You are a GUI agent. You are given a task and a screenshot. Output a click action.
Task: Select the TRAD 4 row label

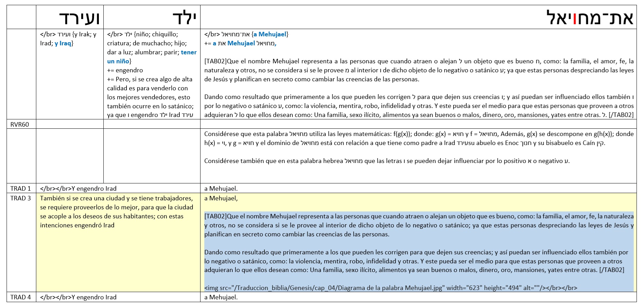pyautogui.click(x=20, y=297)
